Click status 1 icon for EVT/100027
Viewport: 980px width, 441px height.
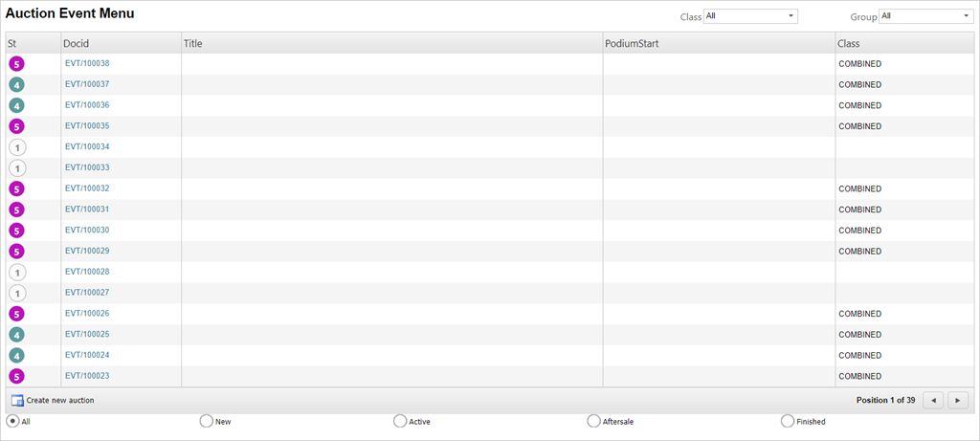click(x=16, y=294)
